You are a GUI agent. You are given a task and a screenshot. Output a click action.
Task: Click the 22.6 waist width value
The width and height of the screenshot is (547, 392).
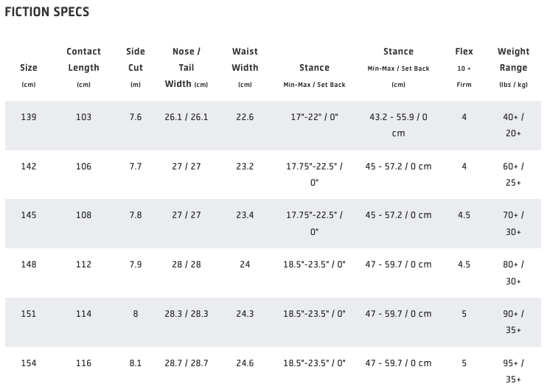coord(245,117)
